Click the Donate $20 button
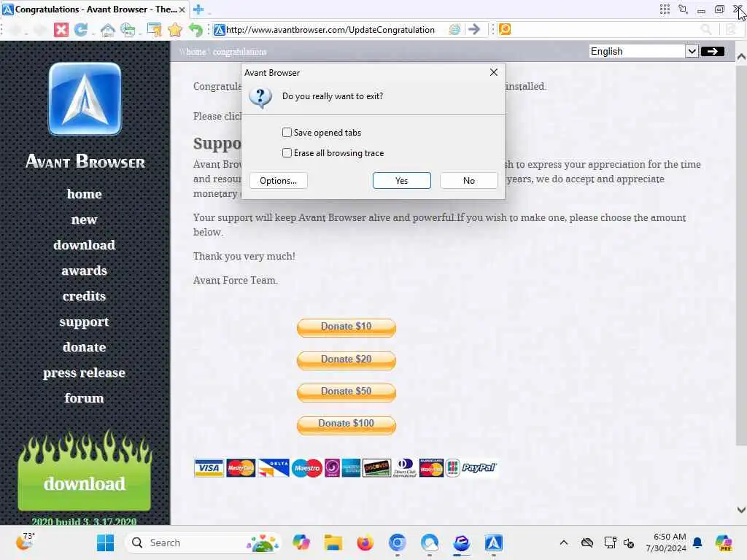 (x=347, y=360)
